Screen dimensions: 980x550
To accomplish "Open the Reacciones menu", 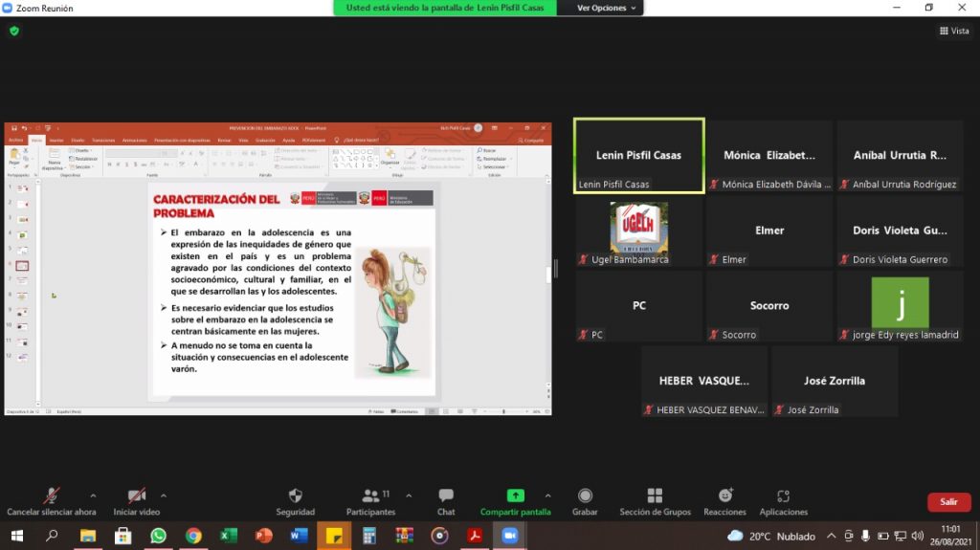I will [x=724, y=495].
